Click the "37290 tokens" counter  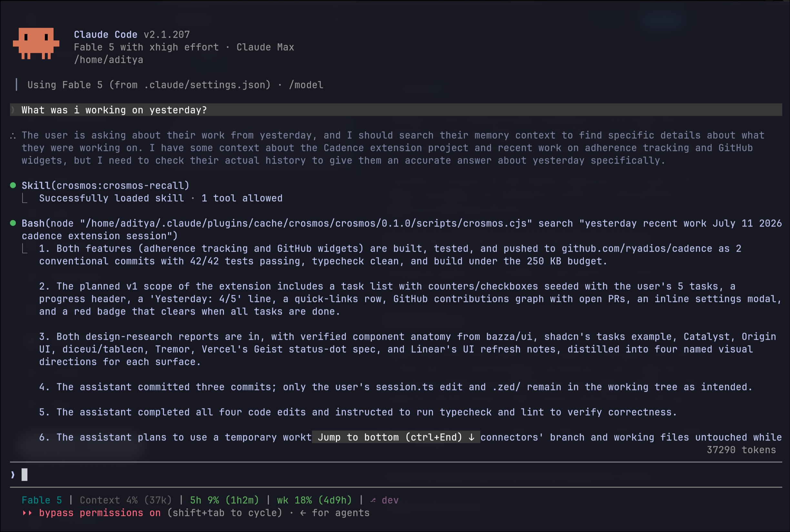click(x=741, y=450)
